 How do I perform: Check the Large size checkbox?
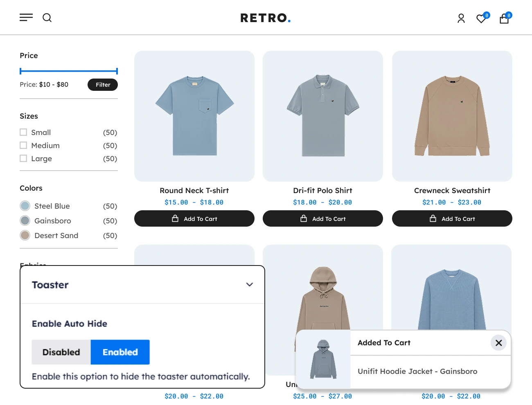(x=23, y=158)
